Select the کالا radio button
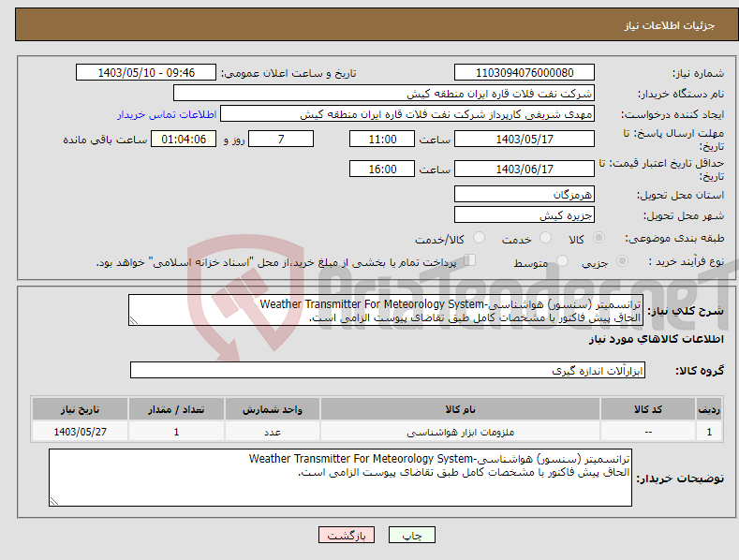The image size is (739, 560). point(599,238)
